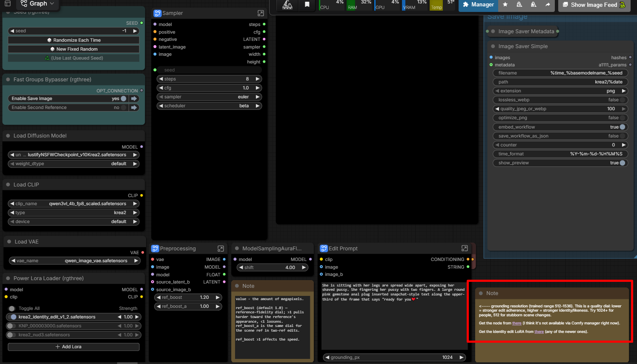
Task: Open the Preprocessing subgraph with its expand icon
Action: click(221, 249)
